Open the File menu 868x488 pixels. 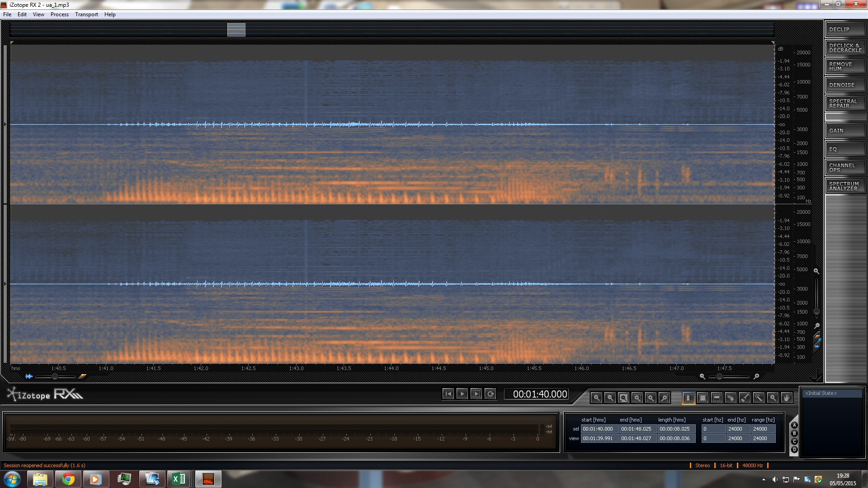(7, 14)
